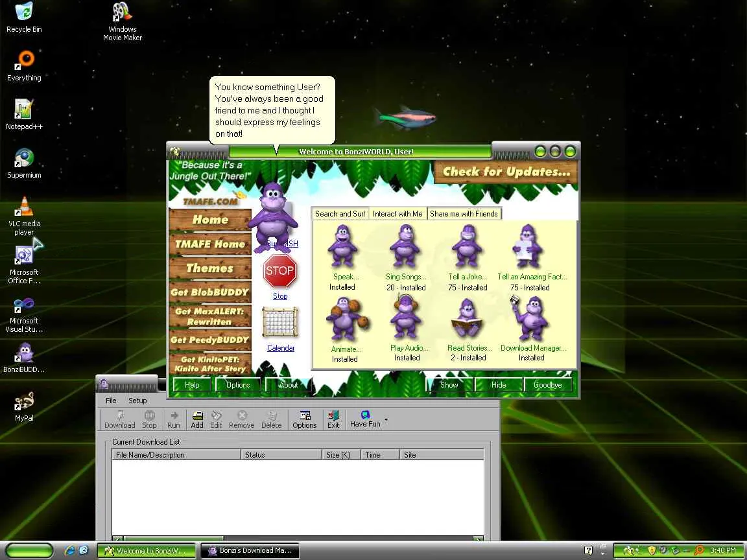747x560 pixels.
Task: Select the MyPal raccoon desktop icon
Action: (x=24, y=406)
